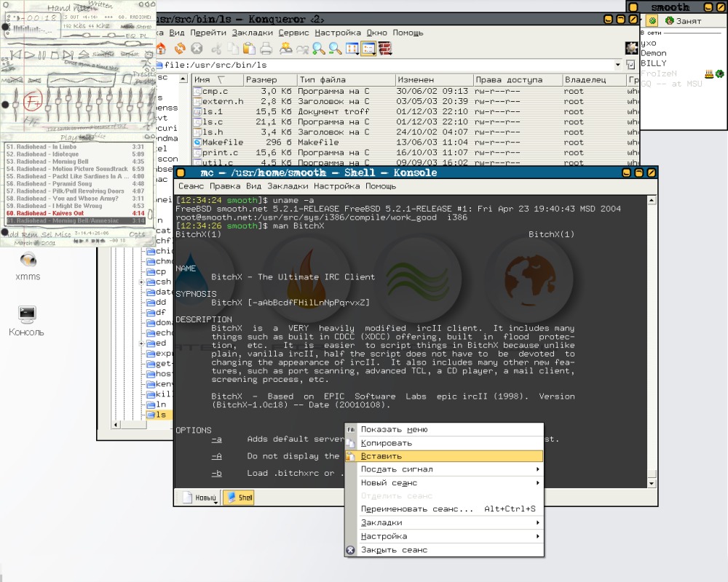
Task: Sort files by Размер column header
Action: [x=269, y=80]
